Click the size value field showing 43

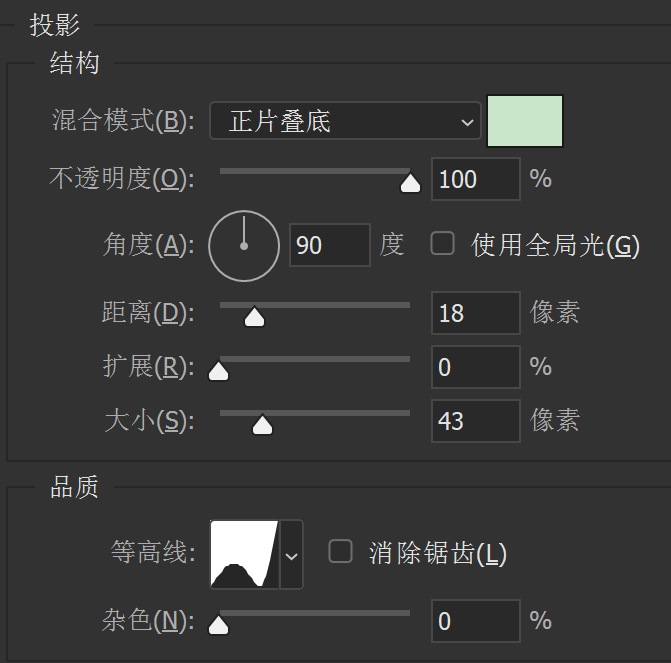475,421
